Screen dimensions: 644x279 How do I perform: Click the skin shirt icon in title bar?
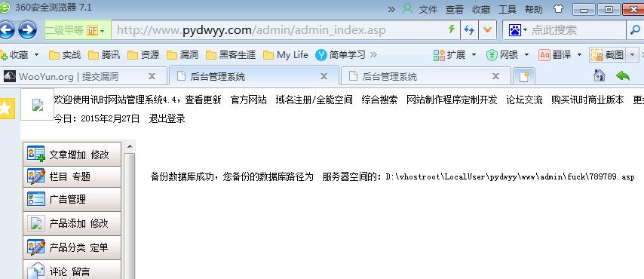point(558,9)
